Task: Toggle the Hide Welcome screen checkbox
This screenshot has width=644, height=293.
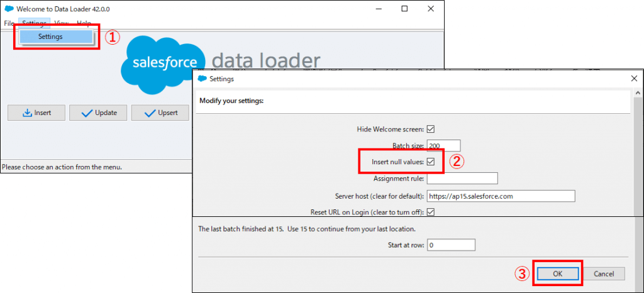Action: 431,130
